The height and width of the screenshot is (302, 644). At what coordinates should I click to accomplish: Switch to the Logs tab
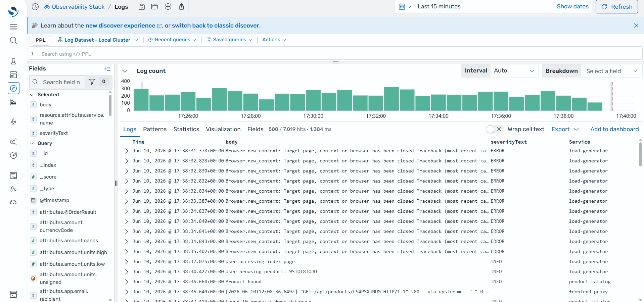point(130,129)
